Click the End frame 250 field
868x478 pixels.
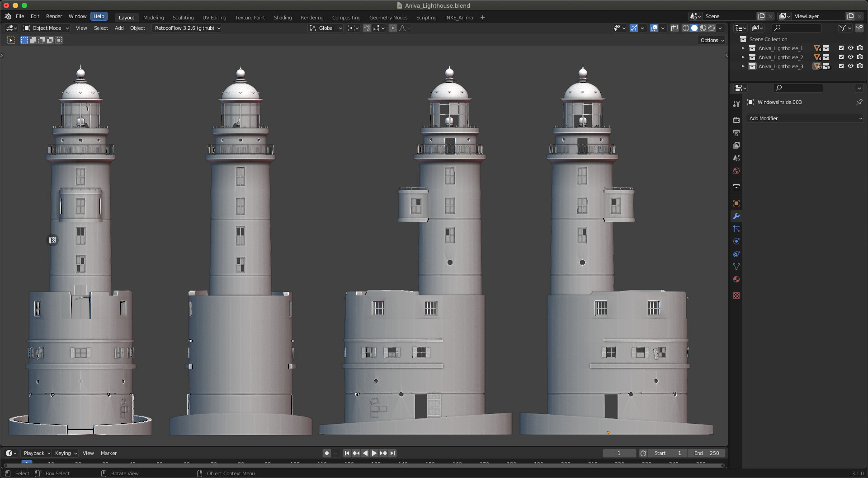pos(707,453)
